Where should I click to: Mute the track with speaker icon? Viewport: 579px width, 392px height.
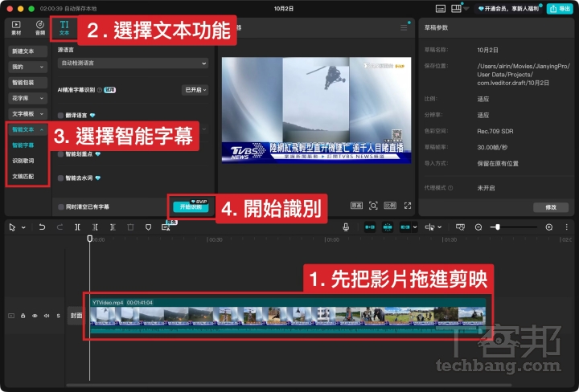[x=47, y=316]
